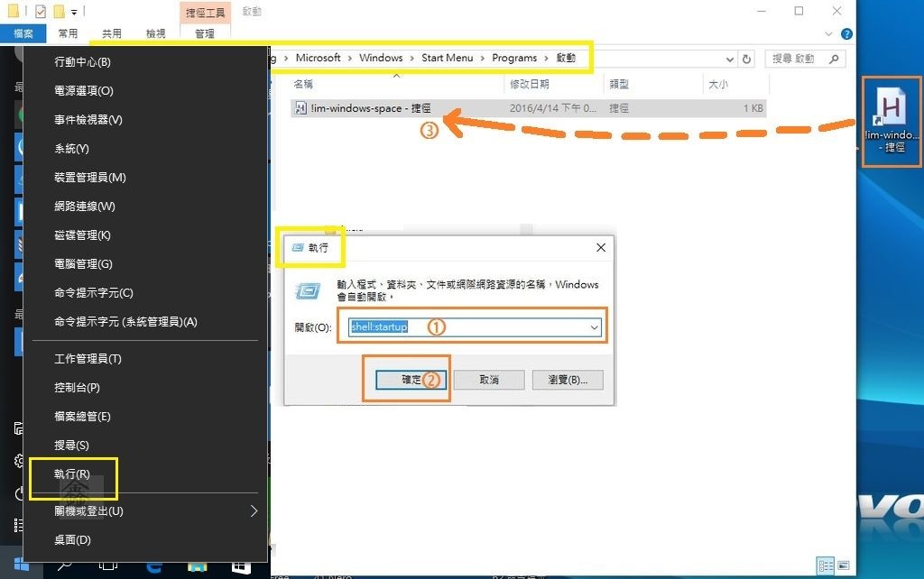
Task: Click 瀏覽(B)... button in Run dialog
Action: 568,380
